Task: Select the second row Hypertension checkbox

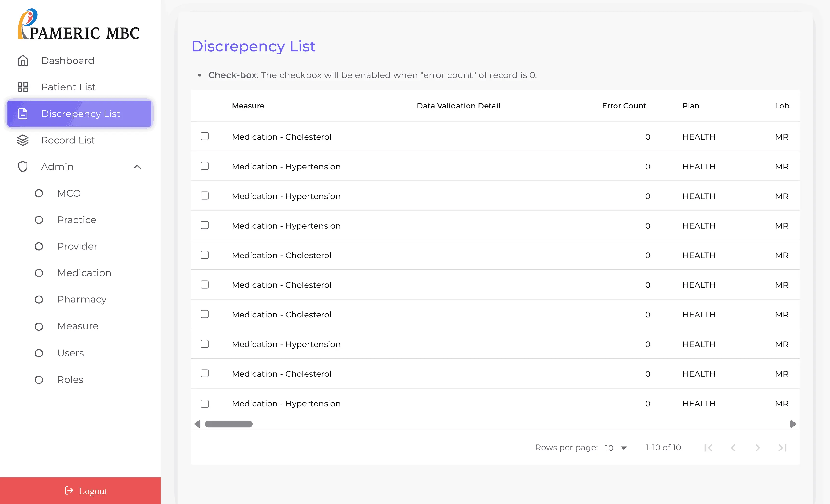Action: point(205,166)
